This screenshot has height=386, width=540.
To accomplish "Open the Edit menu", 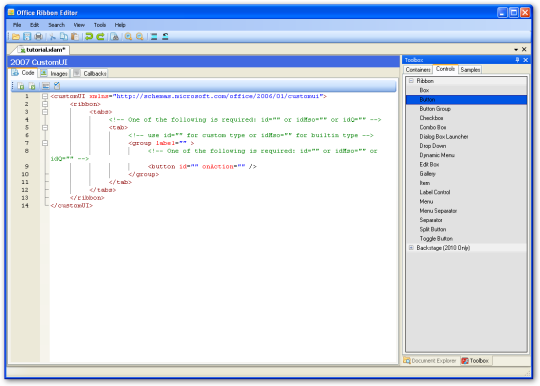I will point(34,25).
